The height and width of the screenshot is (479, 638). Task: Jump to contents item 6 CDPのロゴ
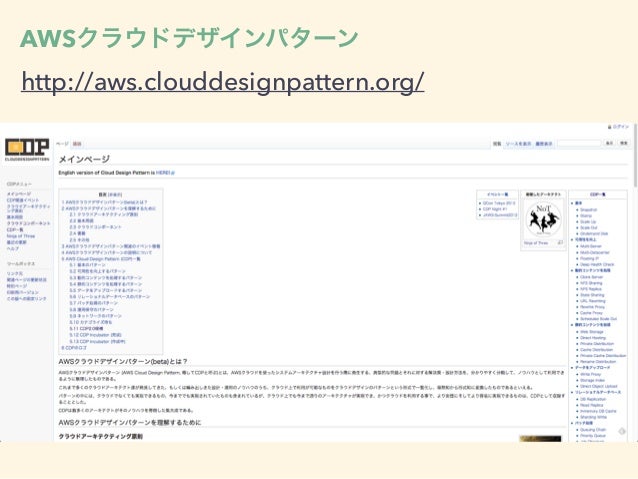(x=74, y=348)
